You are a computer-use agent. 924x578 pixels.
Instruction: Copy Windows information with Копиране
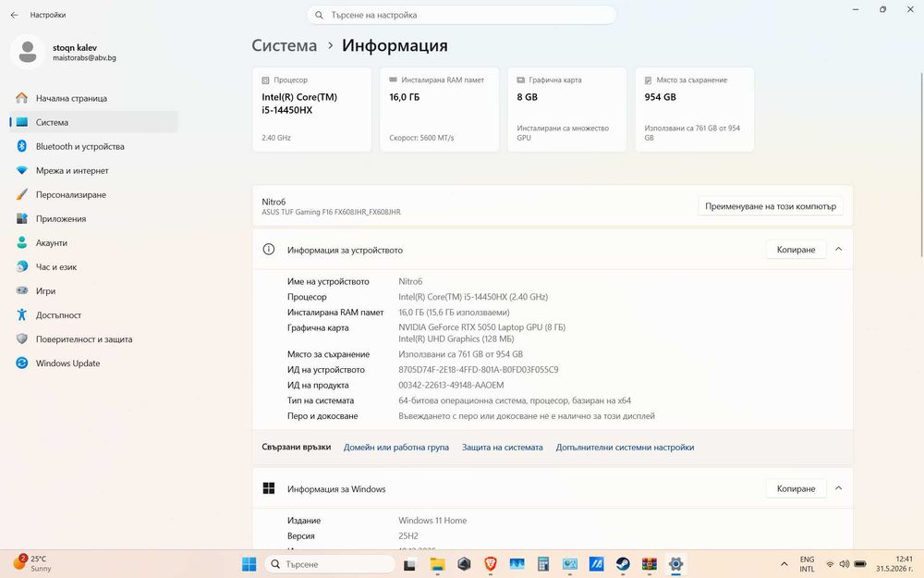click(796, 488)
